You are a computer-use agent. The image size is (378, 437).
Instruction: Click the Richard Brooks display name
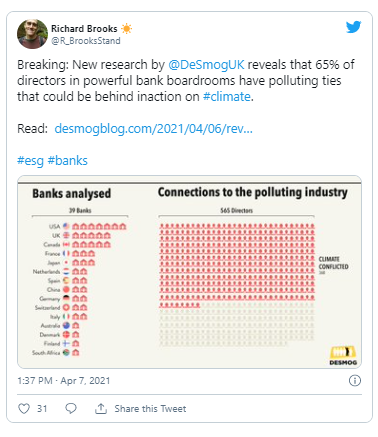click(x=84, y=29)
